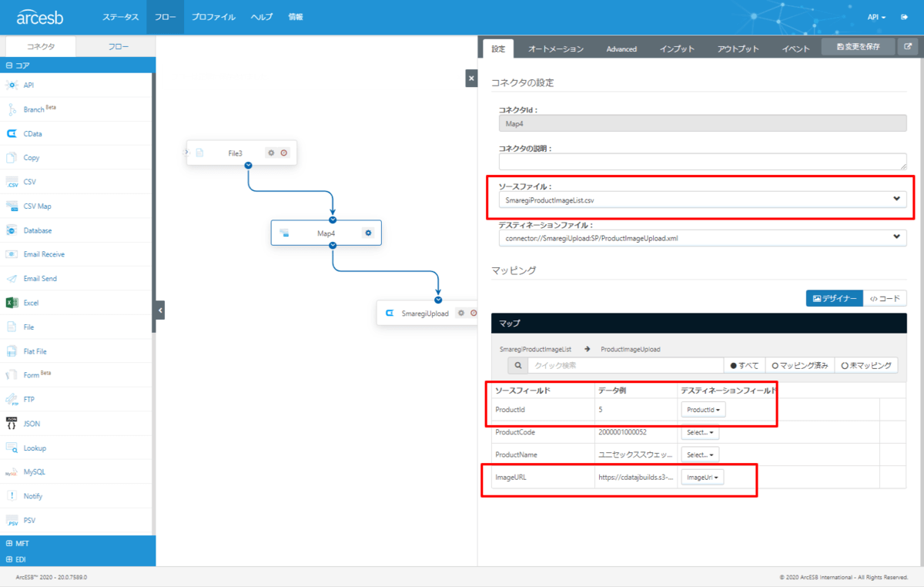Open the デスティネーションファイル dropdown
Image resolution: width=924 pixels, height=587 pixels.
click(x=702, y=238)
